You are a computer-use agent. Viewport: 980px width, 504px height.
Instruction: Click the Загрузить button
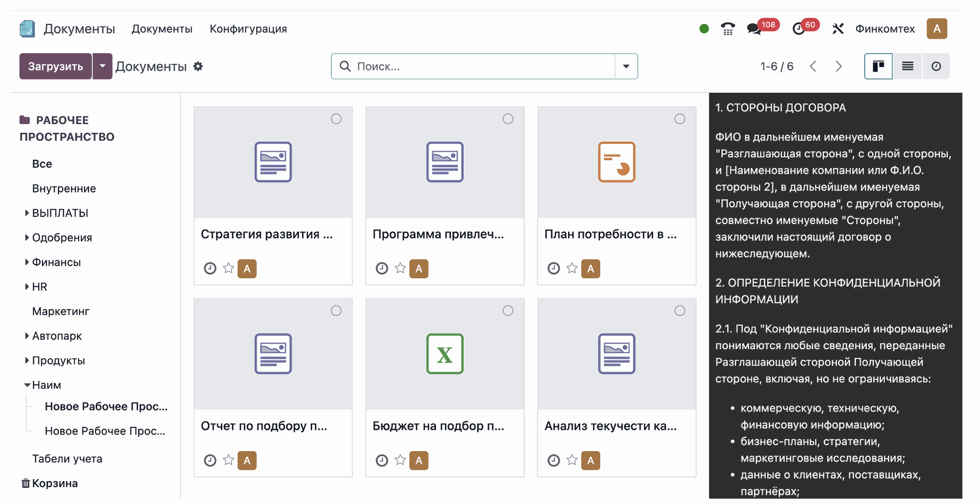(55, 66)
